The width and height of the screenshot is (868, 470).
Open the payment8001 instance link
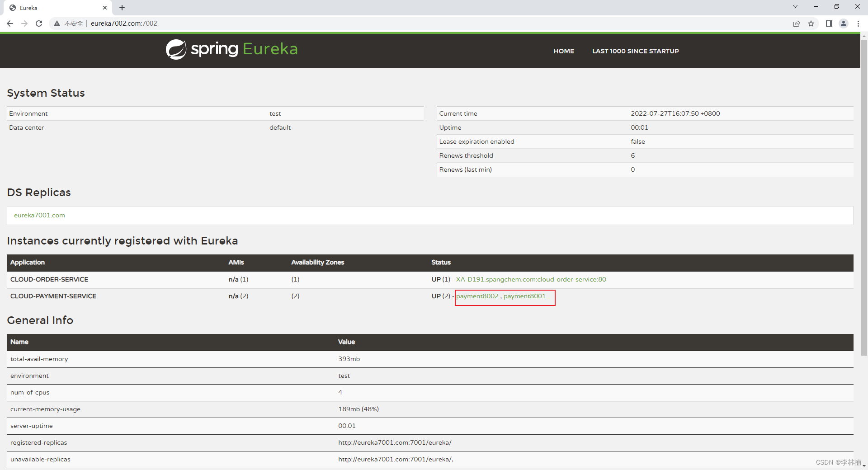click(524, 296)
